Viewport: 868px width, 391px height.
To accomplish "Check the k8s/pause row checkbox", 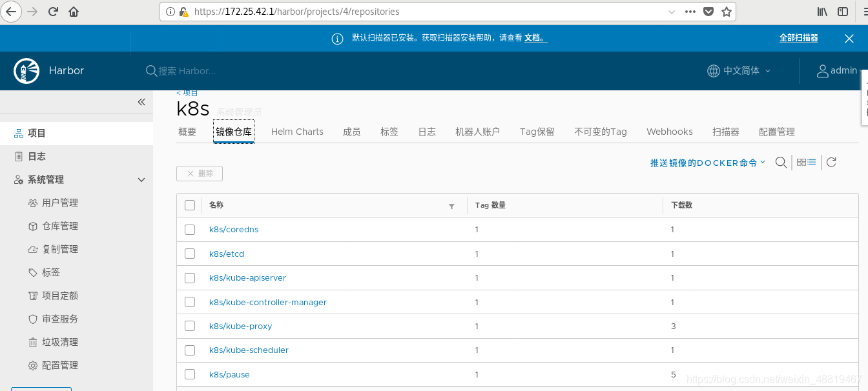I will pos(190,374).
